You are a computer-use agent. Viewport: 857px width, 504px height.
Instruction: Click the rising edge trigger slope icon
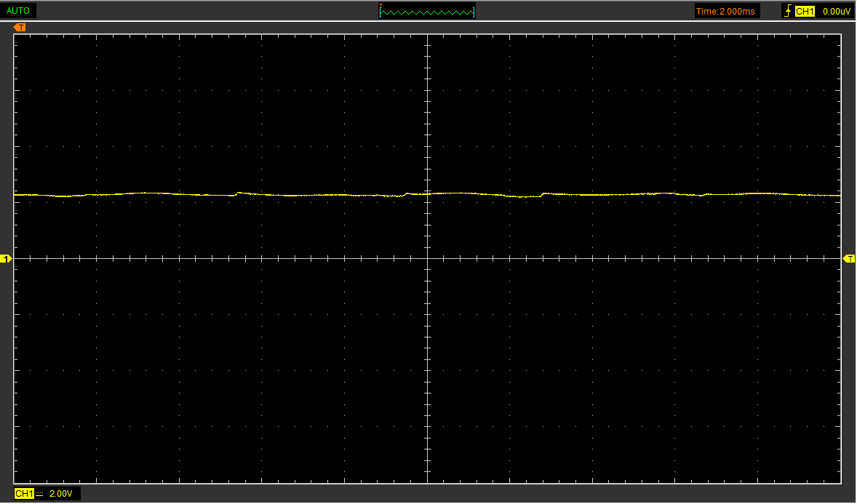coord(788,11)
